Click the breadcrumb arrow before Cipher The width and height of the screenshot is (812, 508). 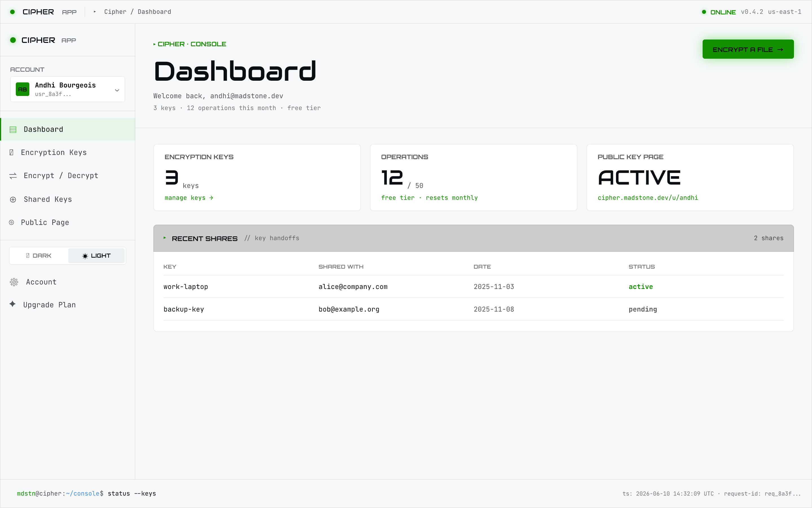[x=95, y=12]
